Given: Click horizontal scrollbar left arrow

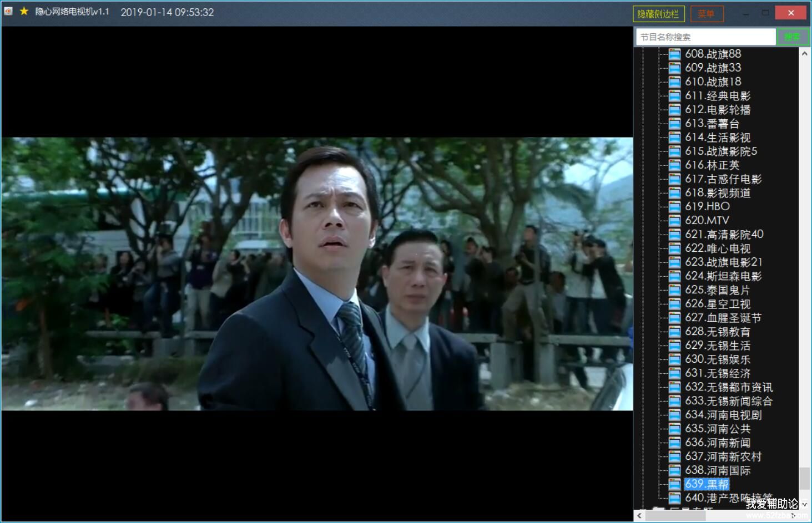Looking at the screenshot, I should [x=639, y=516].
